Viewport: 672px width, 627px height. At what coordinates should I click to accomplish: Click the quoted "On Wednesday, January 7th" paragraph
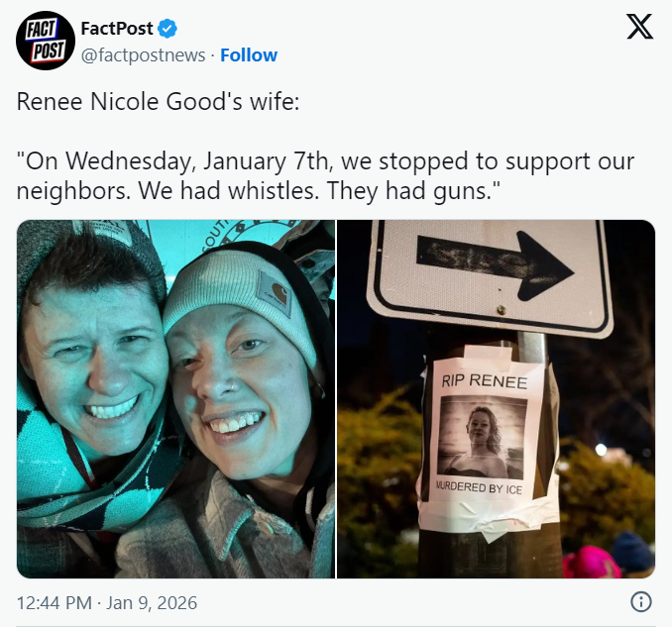coord(325,175)
